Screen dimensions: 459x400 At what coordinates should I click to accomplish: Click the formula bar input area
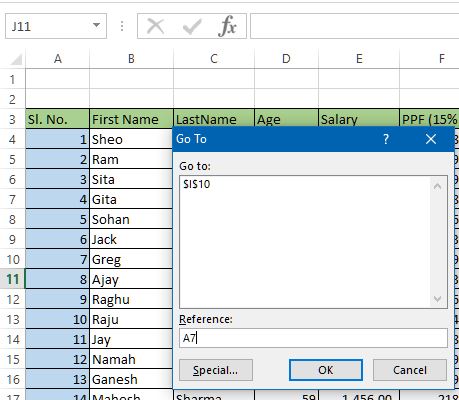click(355, 26)
